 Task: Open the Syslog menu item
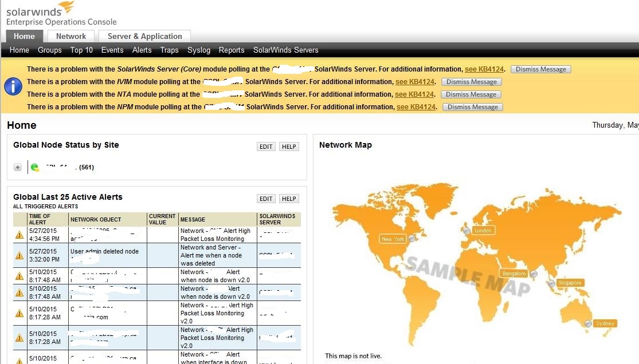coord(199,50)
